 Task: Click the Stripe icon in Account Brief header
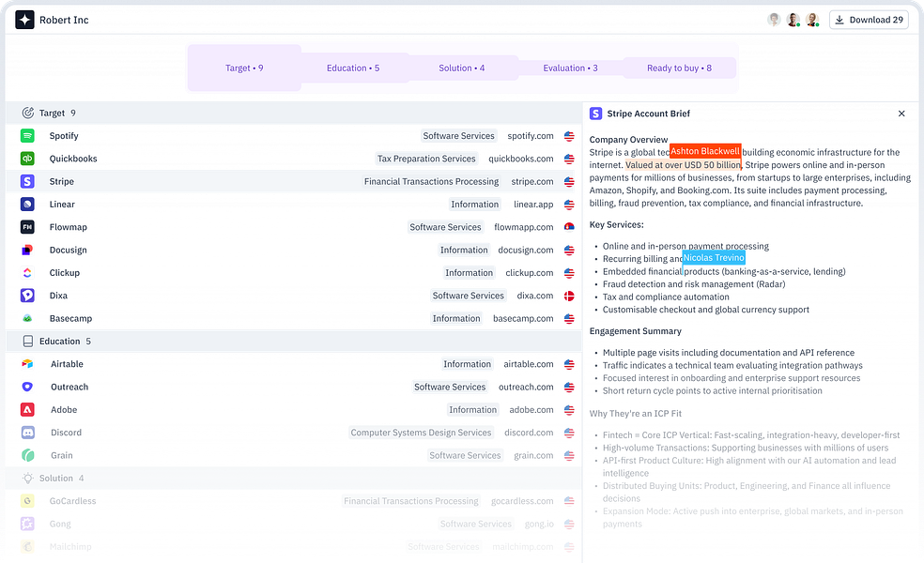click(x=595, y=114)
